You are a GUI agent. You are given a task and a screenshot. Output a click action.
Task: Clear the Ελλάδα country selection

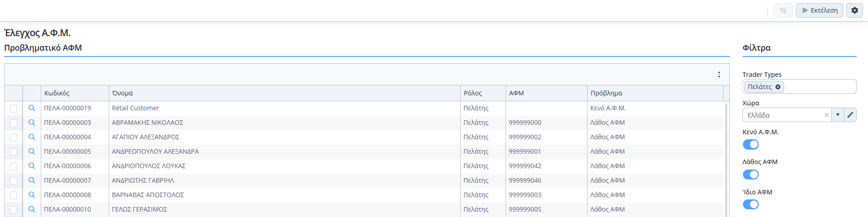(826, 115)
